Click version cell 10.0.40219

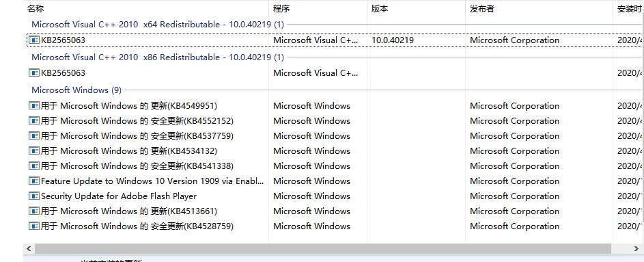click(393, 40)
